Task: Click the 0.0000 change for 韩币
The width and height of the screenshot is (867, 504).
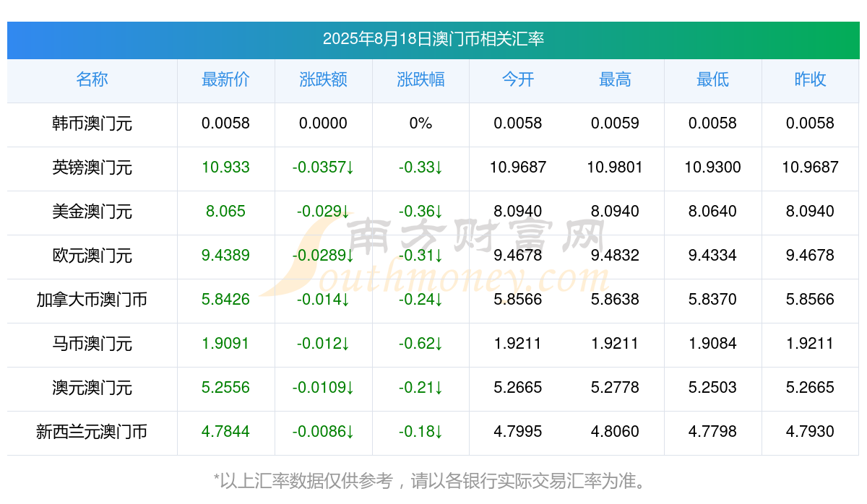Action: point(323,123)
